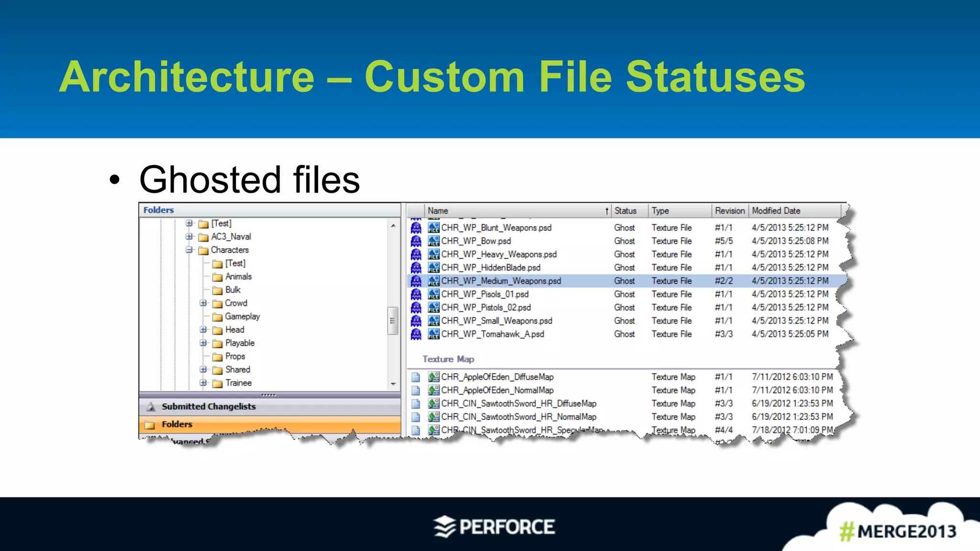Sort by the Status column header
980x551 pixels.
tap(629, 210)
